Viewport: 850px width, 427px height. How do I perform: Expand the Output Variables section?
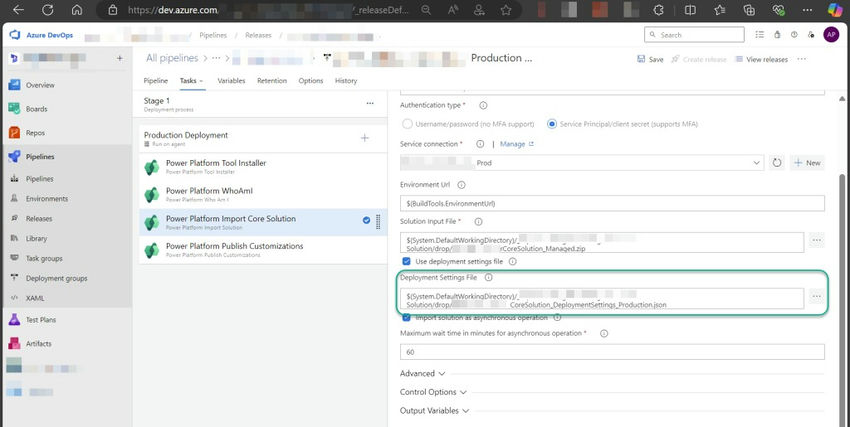click(x=434, y=411)
